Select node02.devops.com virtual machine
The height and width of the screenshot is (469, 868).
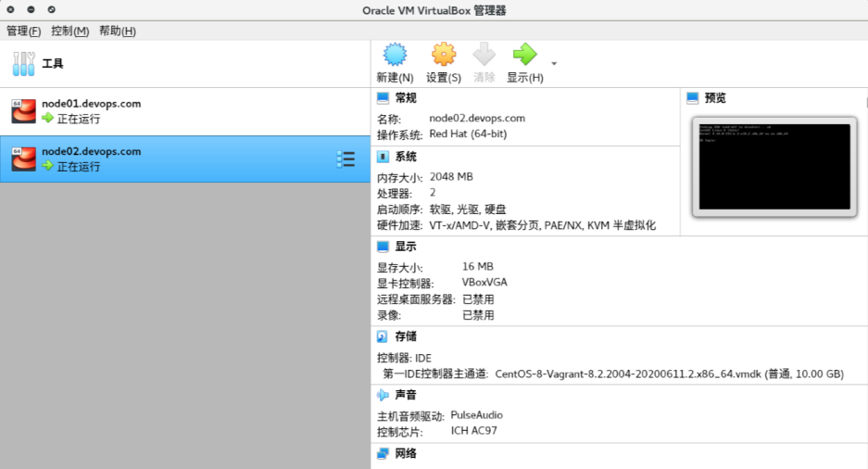[185, 158]
